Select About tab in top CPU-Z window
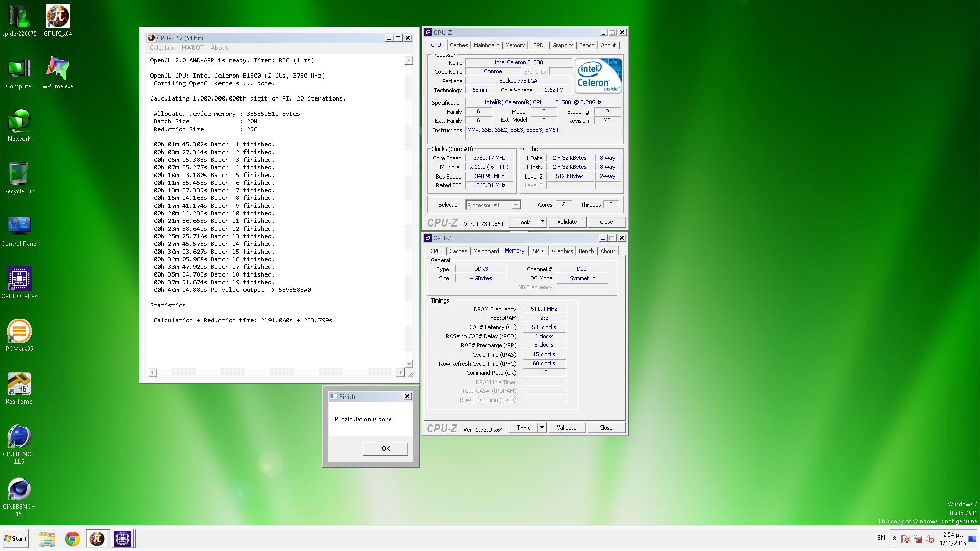980x551 pixels. [x=608, y=45]
